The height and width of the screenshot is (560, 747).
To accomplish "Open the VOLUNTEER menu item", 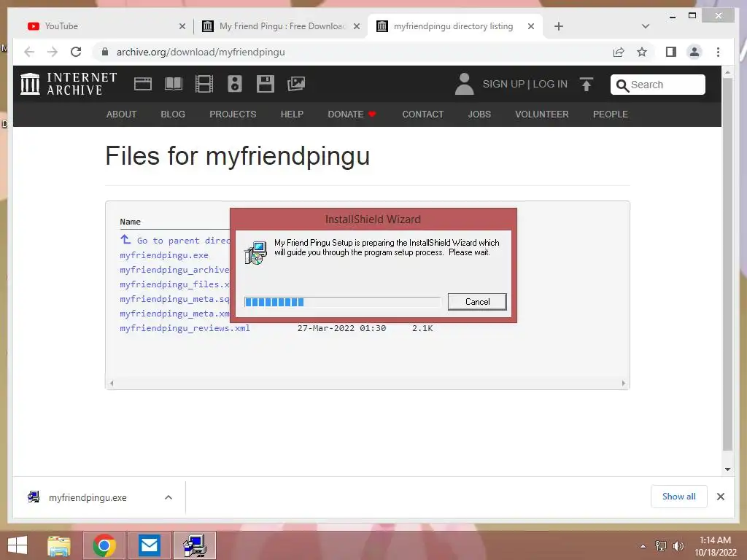I will [x=542, y=114].
